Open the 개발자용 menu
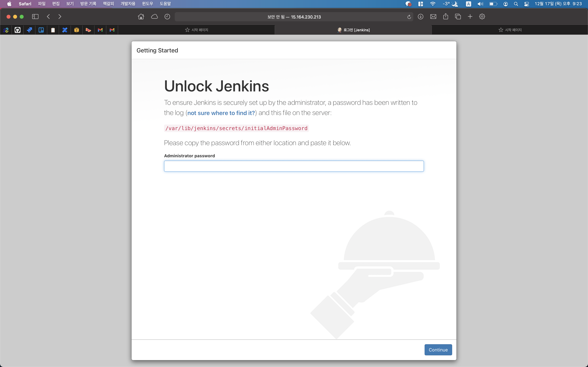Screen dimensions: 588x367 click(x=128, y=4)
